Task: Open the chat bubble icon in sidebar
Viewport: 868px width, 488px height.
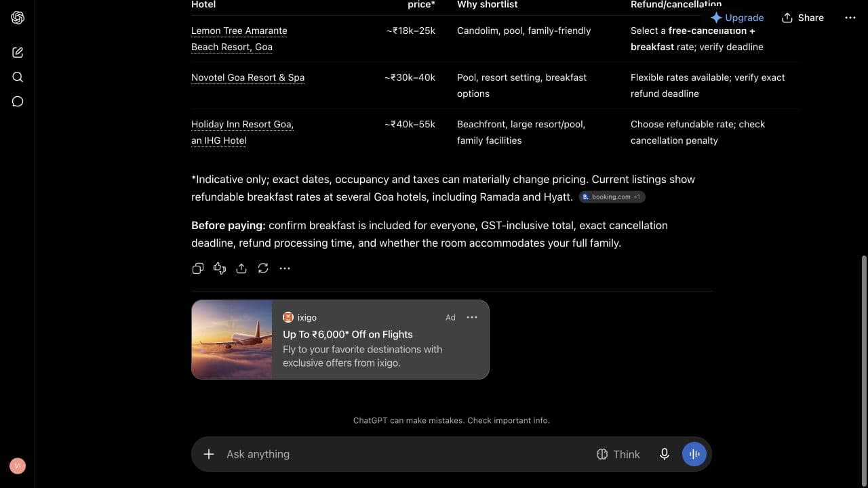Action: [18, 102]
